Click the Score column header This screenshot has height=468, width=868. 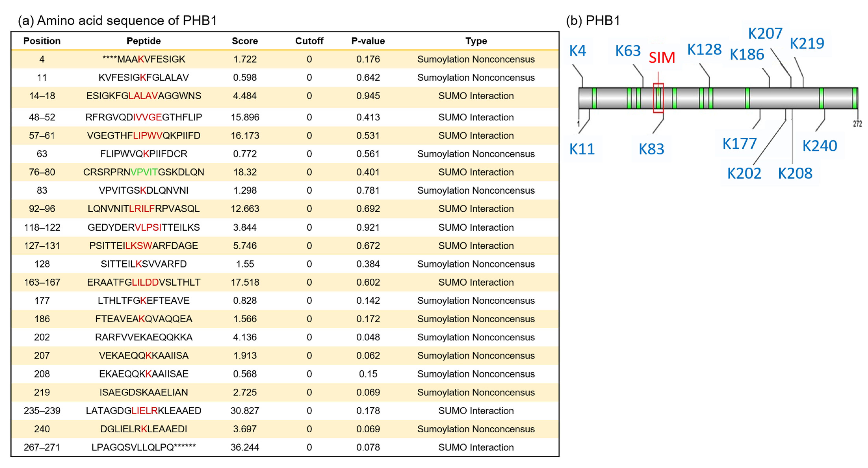[245, 41]
